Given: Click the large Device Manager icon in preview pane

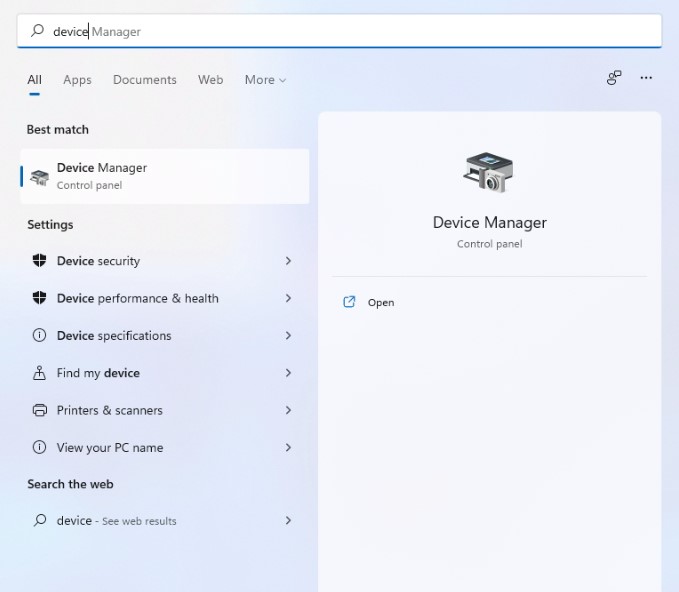Looking at the screenshot, I should coord(489,172).
